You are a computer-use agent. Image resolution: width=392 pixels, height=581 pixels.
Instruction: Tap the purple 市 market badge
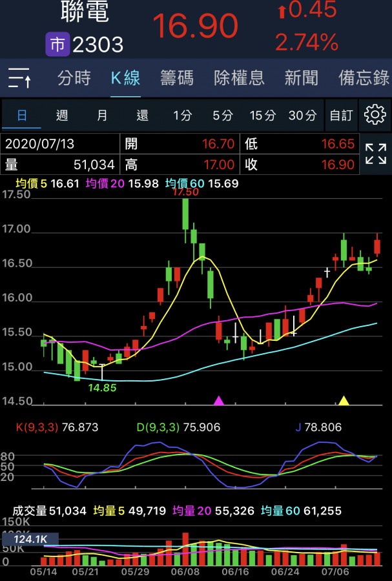coord(57,45)
